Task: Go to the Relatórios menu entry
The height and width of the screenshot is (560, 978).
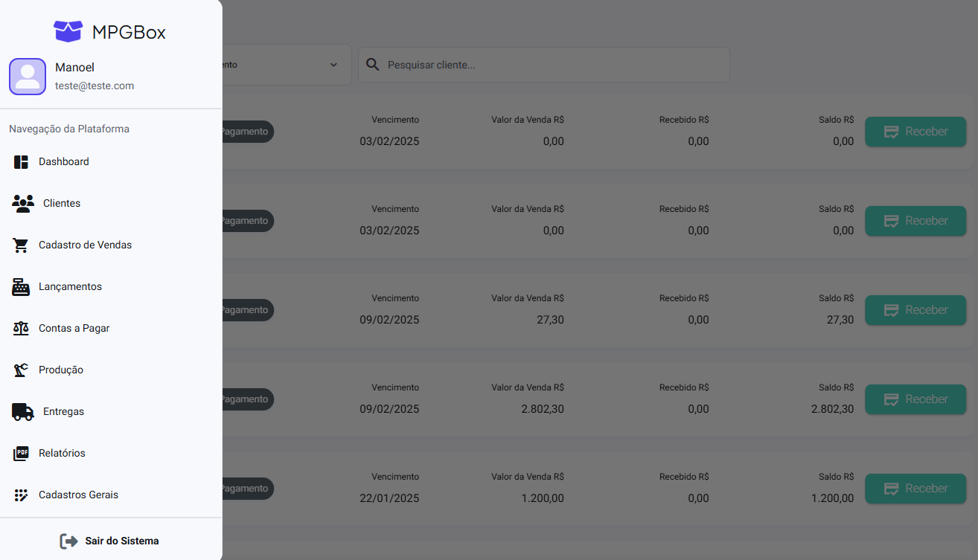Action: (62, 454)
